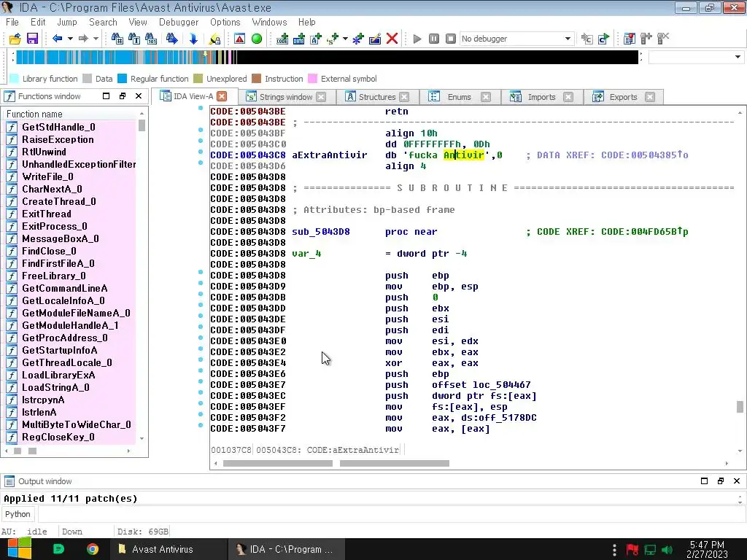The height and width of the screenshot is (560, 747).
Task: Jump forward with the gray right arrow
Action: tap(83, 39)
